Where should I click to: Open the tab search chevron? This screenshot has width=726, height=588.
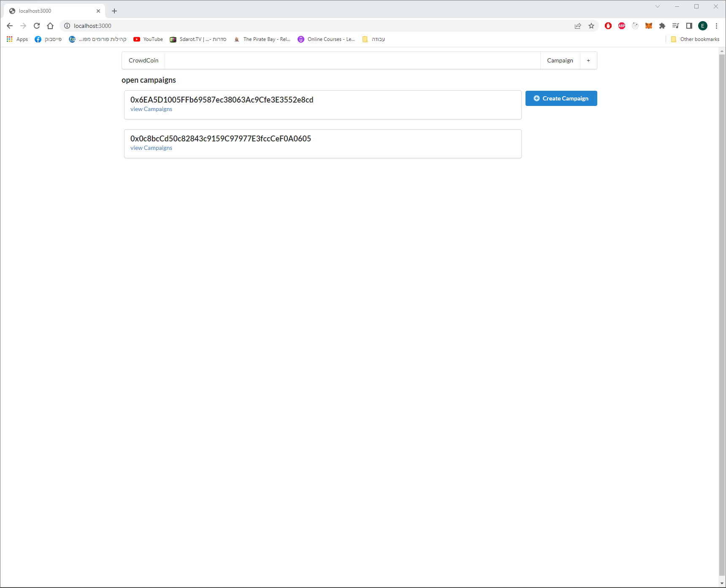tap(658, 6)
